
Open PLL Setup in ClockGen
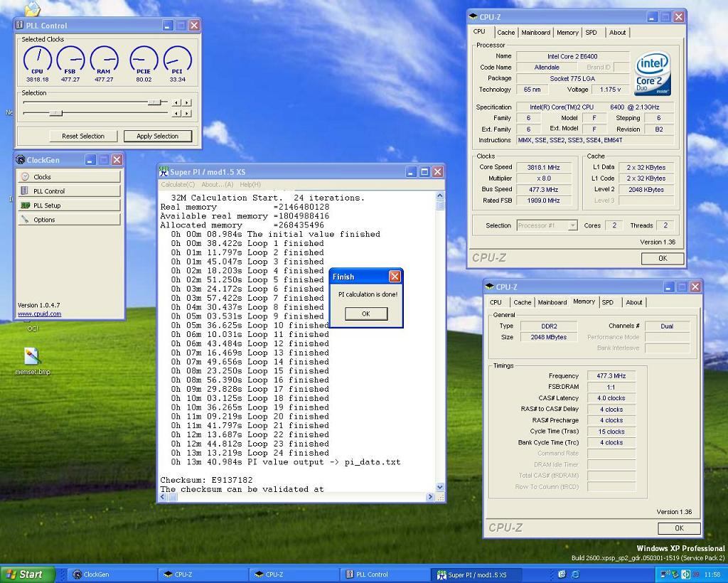tap(69, 205)
